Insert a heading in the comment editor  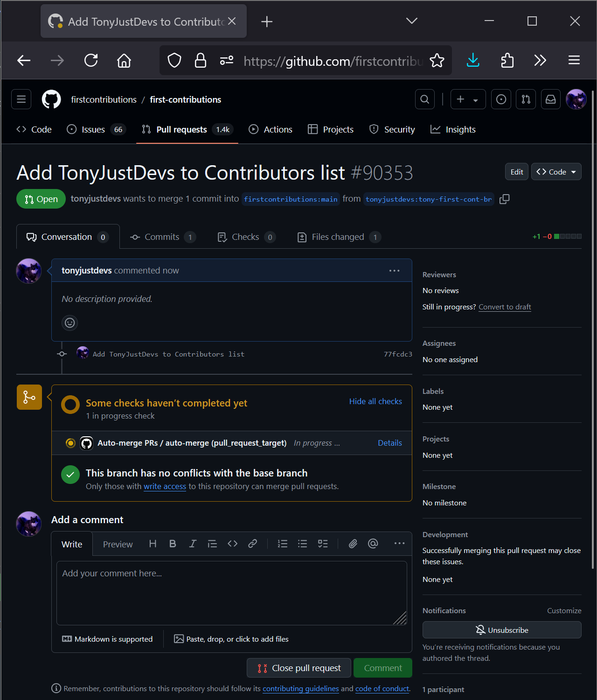tap(153, 544)
